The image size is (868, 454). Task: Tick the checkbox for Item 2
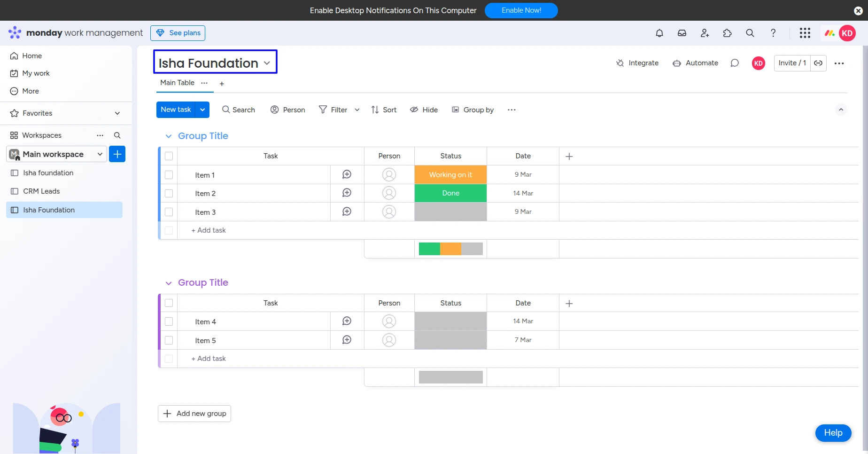tap(169, 194)
